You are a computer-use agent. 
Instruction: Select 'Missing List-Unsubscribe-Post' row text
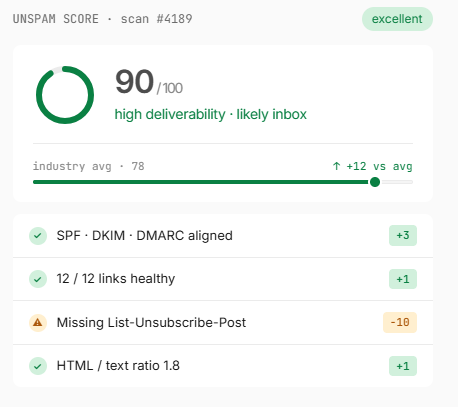[151, 322]
